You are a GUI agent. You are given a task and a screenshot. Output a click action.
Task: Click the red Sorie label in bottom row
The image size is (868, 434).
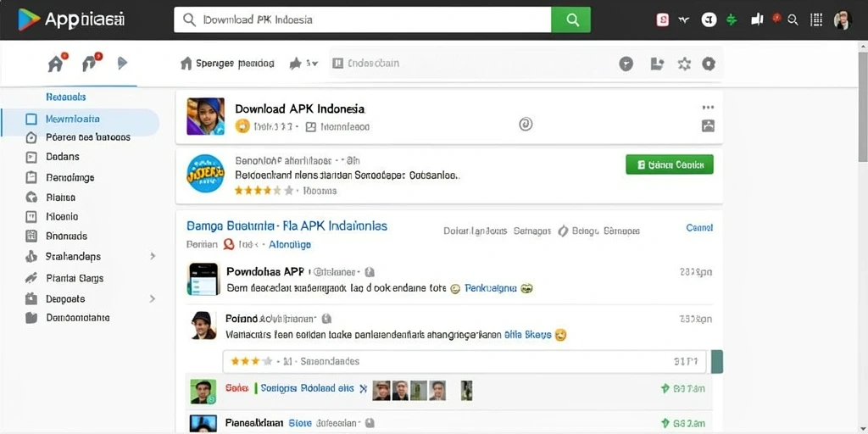236,388
